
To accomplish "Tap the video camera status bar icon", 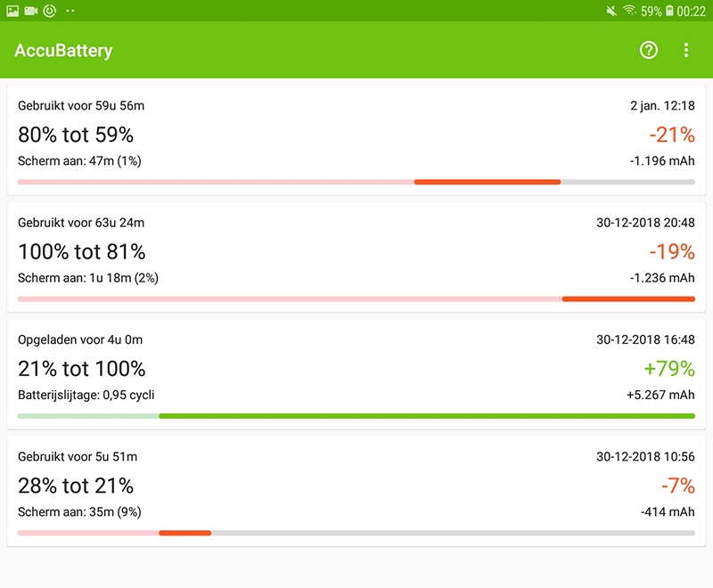I will [x=30, y=11].
